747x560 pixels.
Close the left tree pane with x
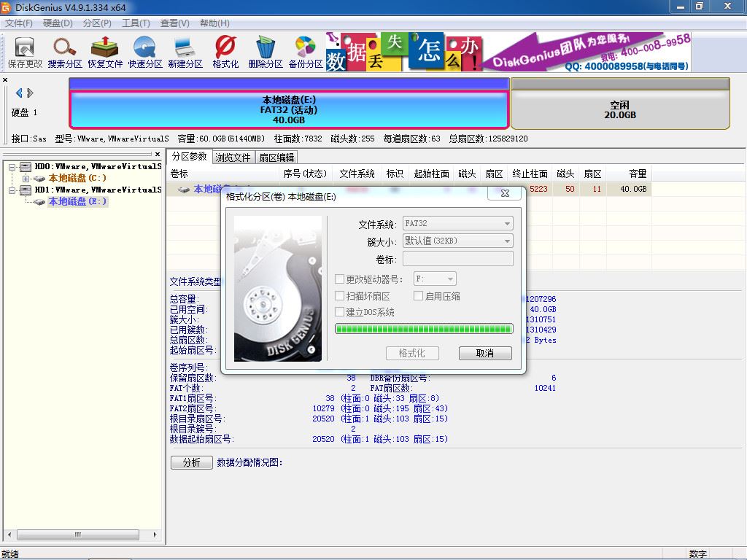pyautogui.click(x=158, y=155)
